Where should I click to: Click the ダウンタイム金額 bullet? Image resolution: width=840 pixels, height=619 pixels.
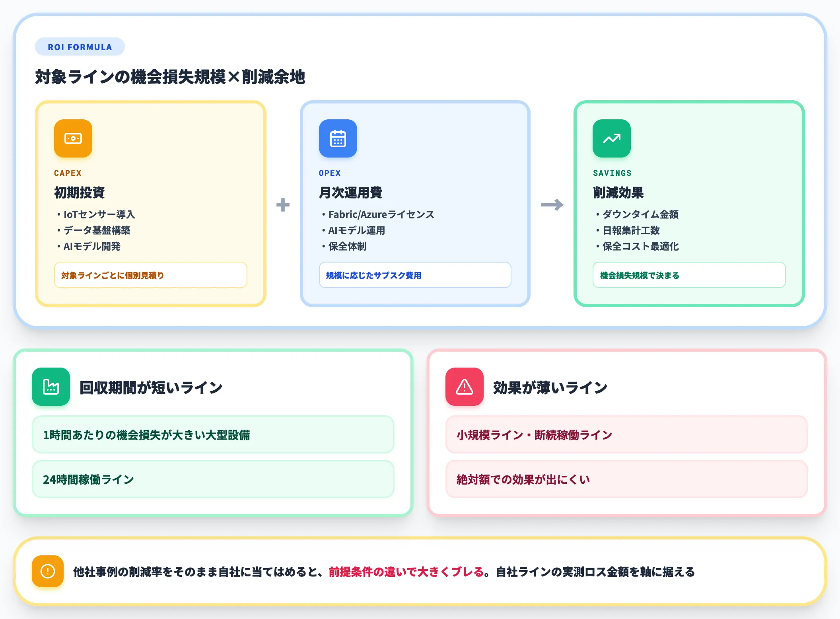[637, 214]
